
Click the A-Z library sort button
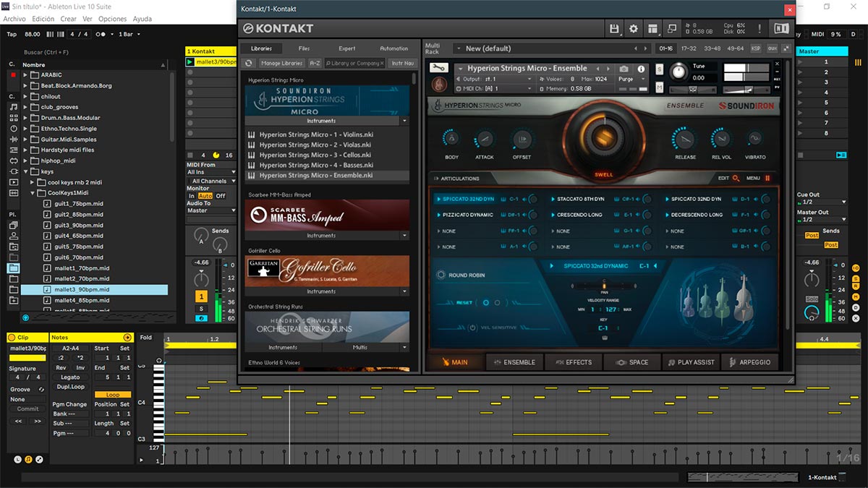coord(315,64)
